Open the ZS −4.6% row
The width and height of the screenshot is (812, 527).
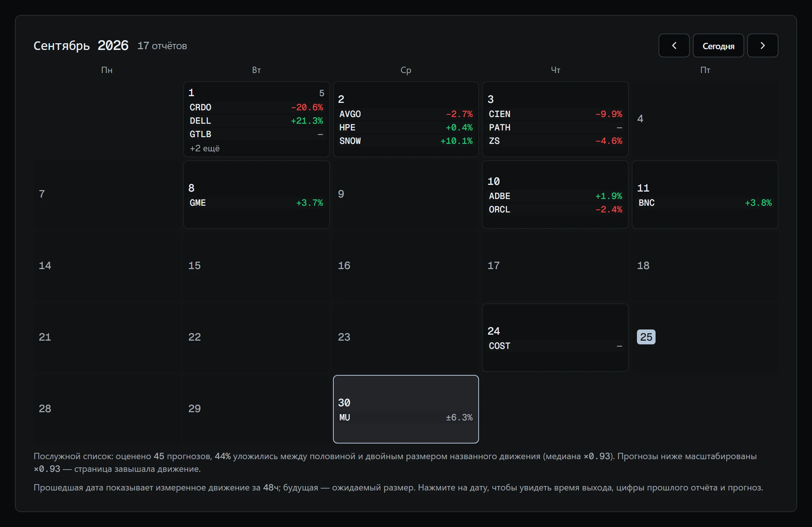(x=555, y=141)
